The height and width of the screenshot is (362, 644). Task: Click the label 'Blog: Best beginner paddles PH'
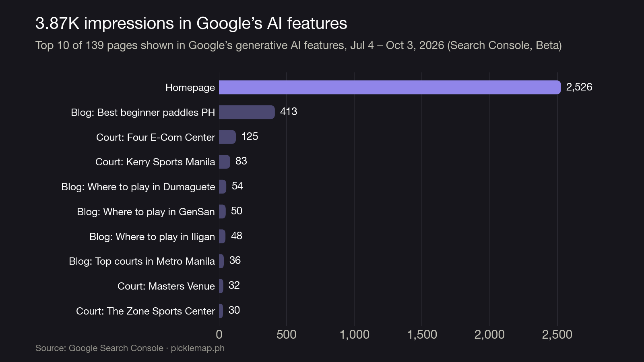143,112
